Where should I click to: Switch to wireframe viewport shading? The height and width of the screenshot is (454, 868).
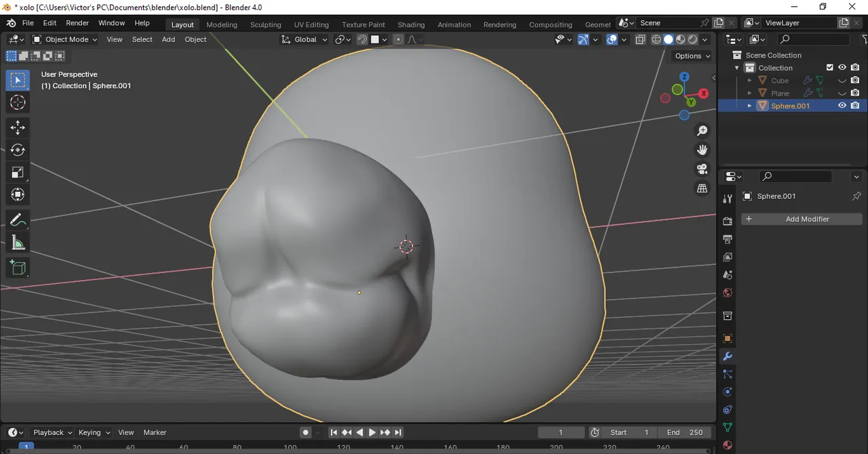[x=656, y=39]
